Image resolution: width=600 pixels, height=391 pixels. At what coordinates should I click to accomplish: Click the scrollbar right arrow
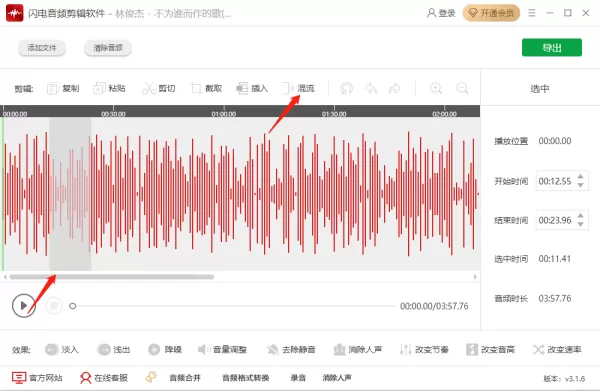point(475,277)
